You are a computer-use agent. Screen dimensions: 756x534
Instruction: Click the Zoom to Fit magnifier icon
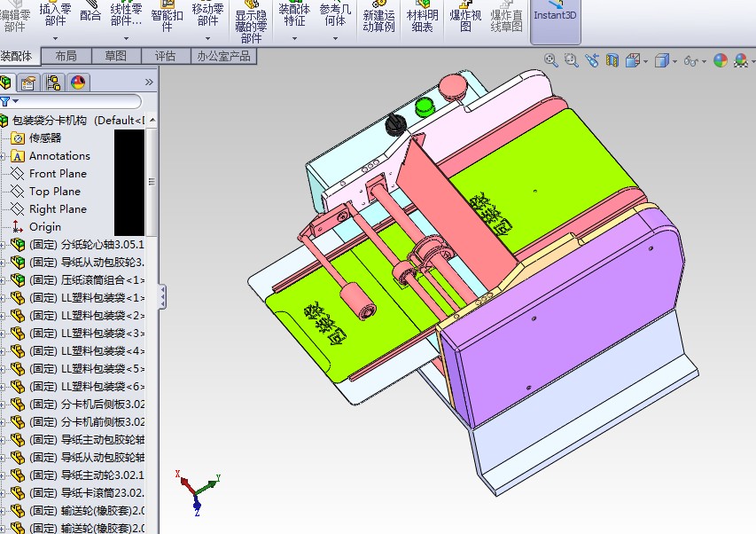(550, 60)
